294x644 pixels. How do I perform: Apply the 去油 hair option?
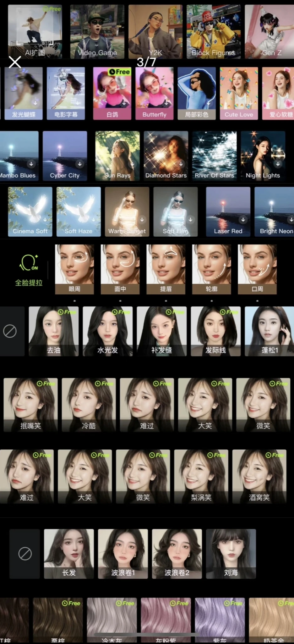click(54, 331)
